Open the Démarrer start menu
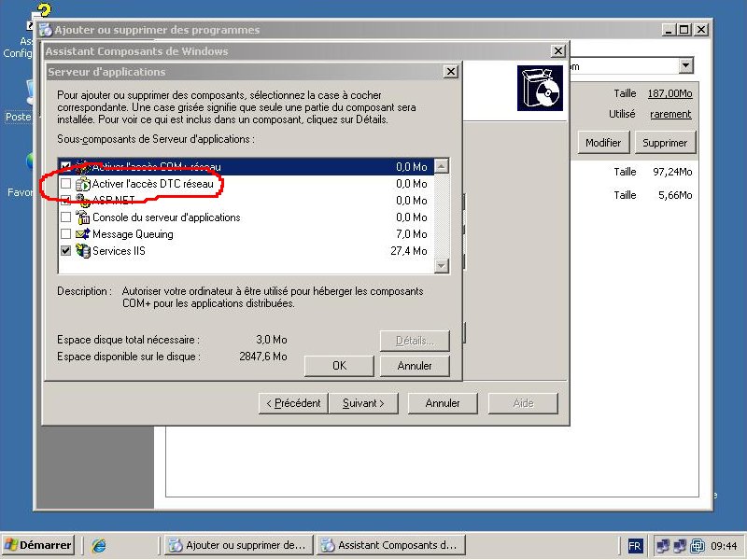Screen dimensions: 747x560 pyautogui.click(x=38, y=545)
